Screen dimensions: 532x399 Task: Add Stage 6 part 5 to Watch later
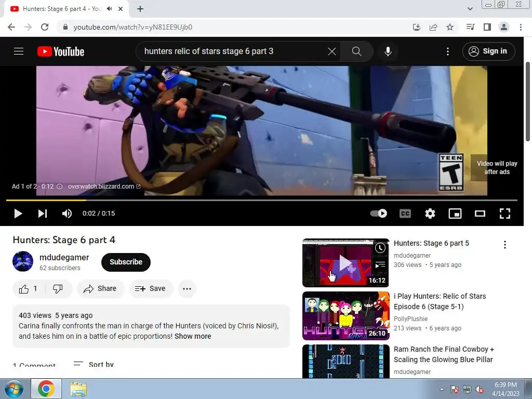point(380,248)
